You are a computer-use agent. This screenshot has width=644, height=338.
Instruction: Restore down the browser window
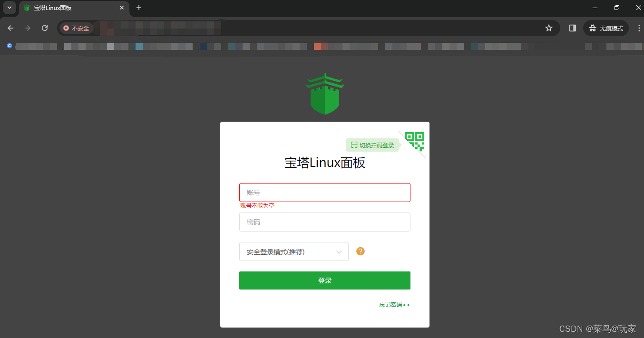(617, 8)
